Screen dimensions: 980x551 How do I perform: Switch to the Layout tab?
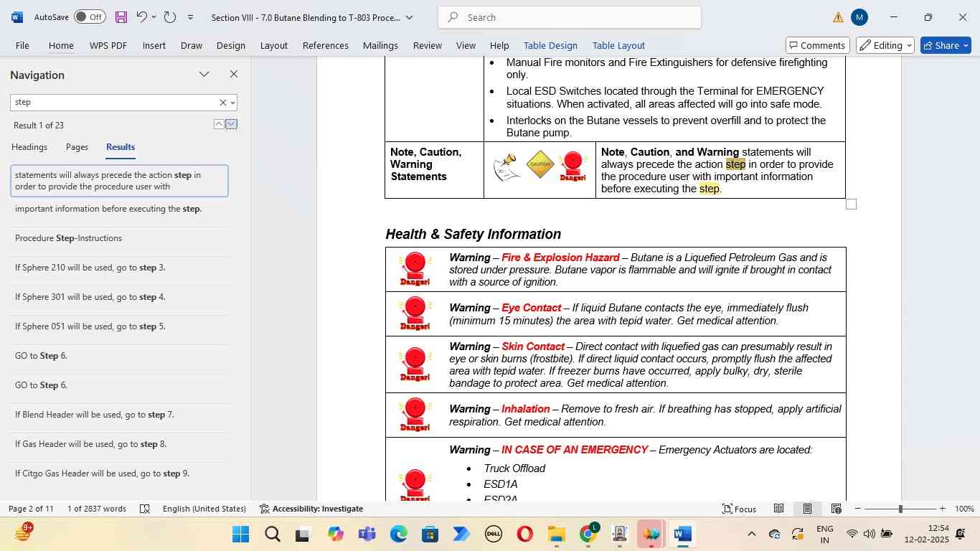[274, 45]
